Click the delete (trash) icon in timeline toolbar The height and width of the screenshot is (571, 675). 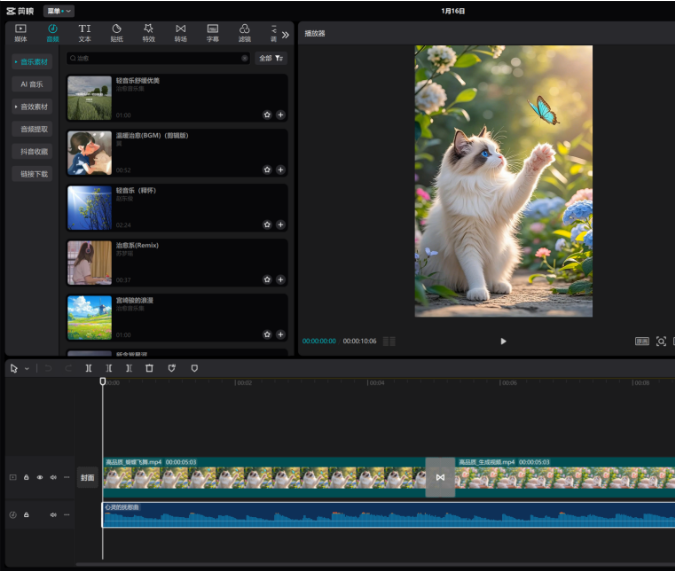click(149, 368)
